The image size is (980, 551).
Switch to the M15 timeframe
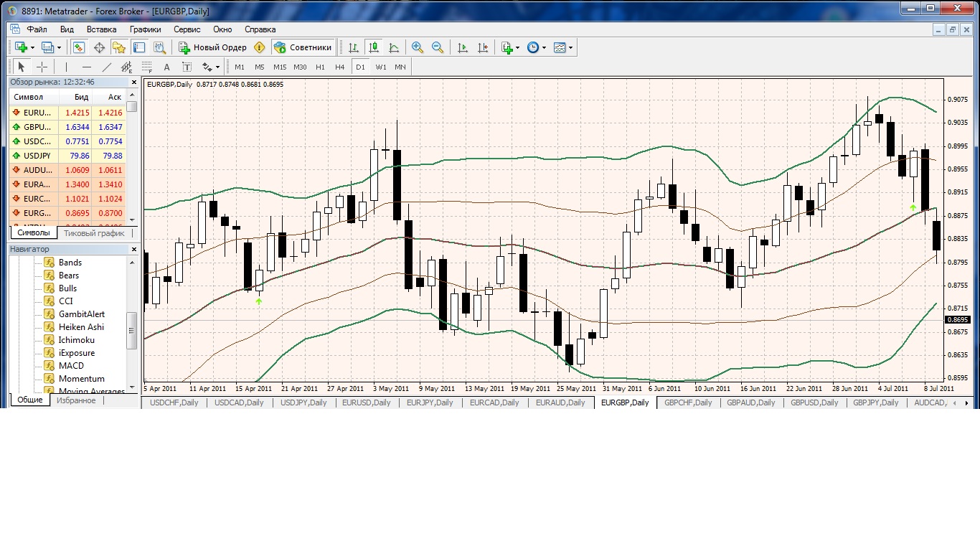point(280,67)
